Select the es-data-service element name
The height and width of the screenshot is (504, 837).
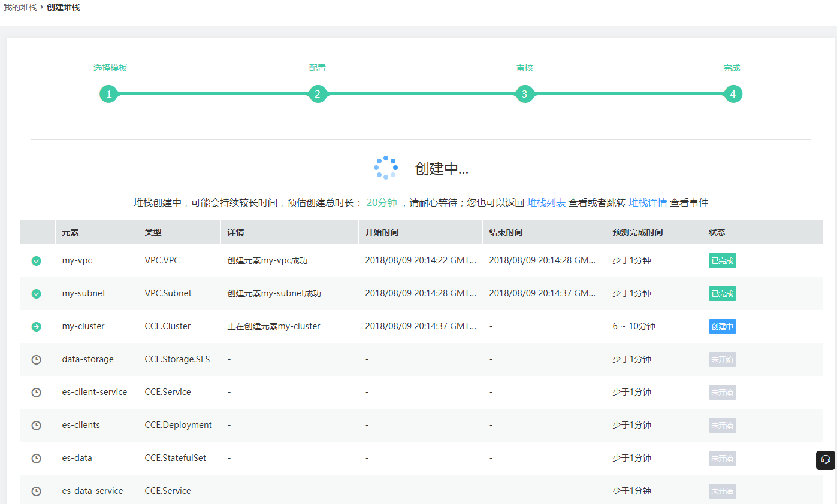(x=92, y=491)
